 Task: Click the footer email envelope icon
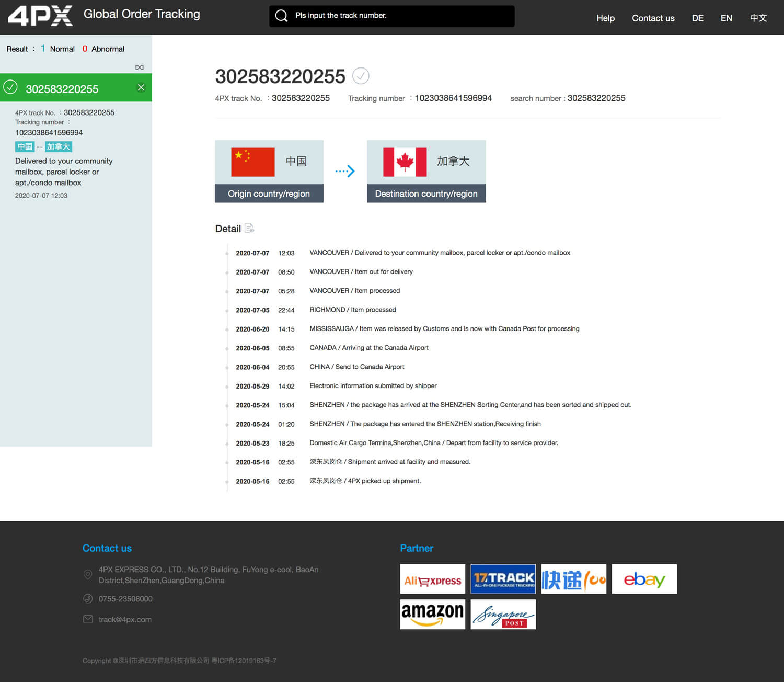(x=88, y=619)
